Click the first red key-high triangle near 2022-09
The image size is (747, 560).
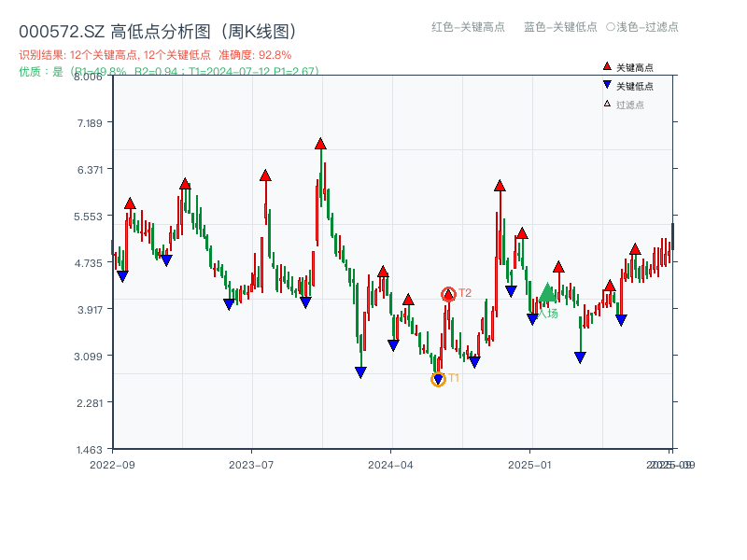pyautogui.click(x=129, y=202)
